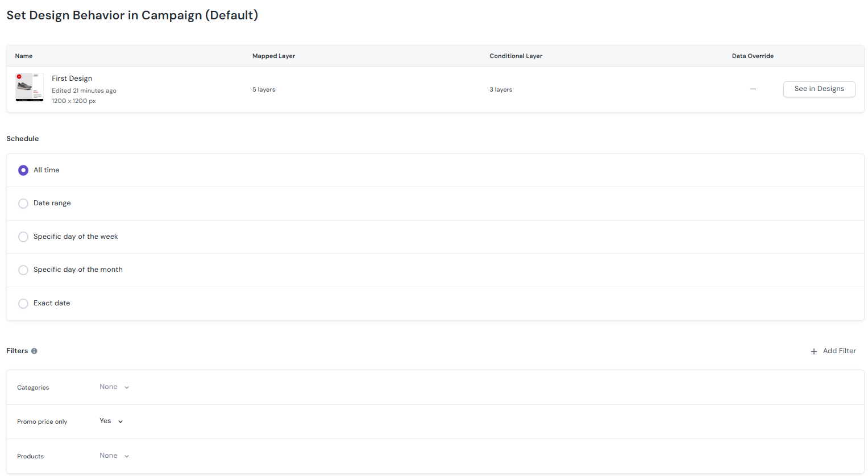
Task: Select the All time schedule option
Action: [x=23, y=170]
